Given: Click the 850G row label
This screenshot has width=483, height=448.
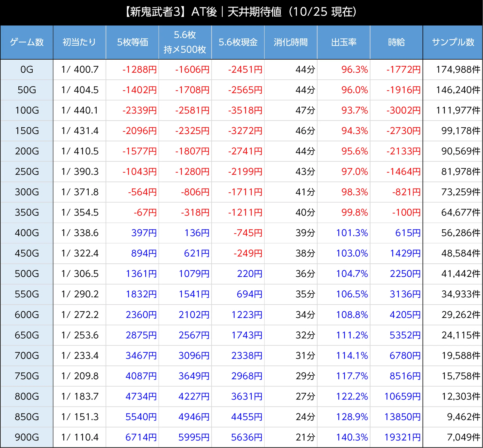Looking at the screenshot, I should (x=27, y=417).
